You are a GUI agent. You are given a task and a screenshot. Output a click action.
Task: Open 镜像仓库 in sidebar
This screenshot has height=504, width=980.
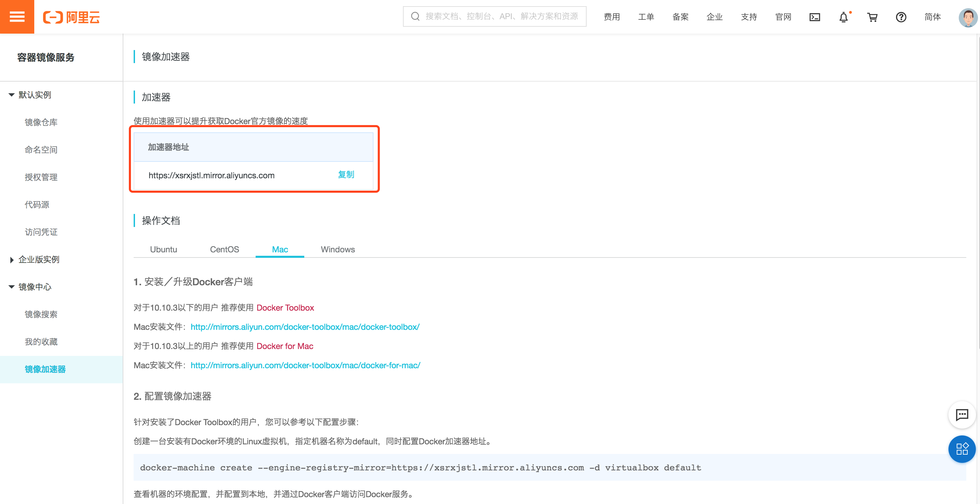coord(41,122)
